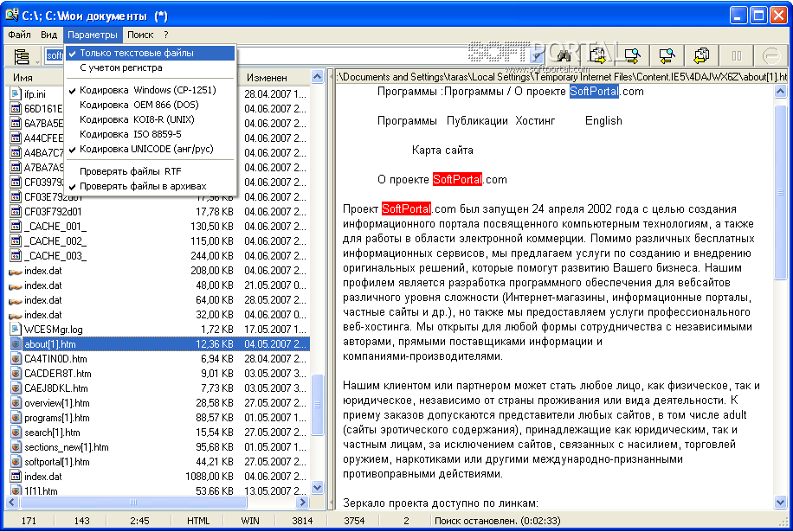
Task: Click the pause search toolbar icon
Action: click(737, 55)
